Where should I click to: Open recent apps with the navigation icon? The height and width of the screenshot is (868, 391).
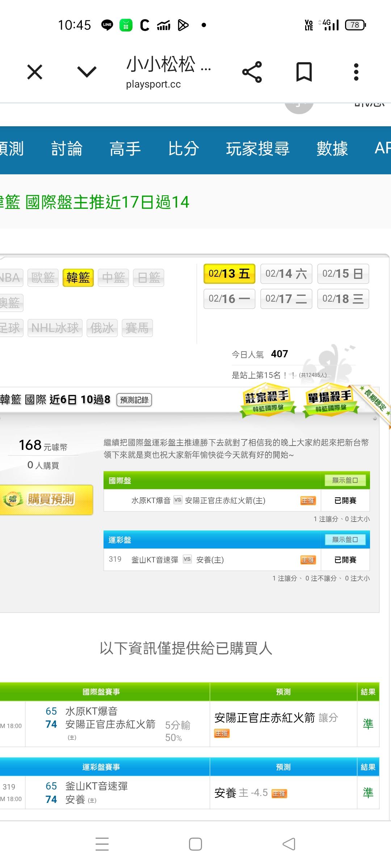[x=102, y=844]
